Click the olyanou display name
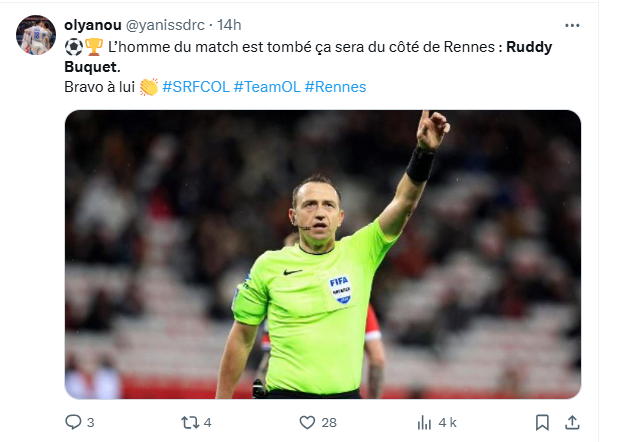The height and width of the screenshot is (442, 629). (x=93, y=25)
